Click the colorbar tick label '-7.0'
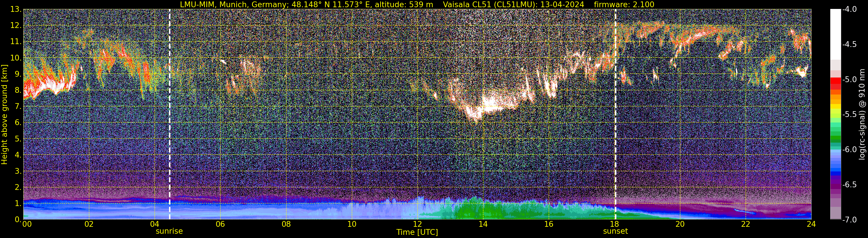This screenshot has width=868, height=238. [850, 220]
